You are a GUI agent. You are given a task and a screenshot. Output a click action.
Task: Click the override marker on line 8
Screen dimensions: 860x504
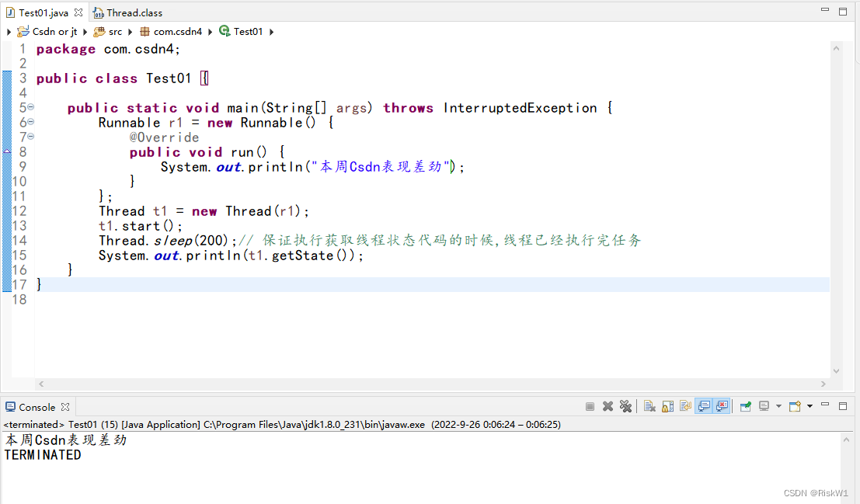[7, 151]
